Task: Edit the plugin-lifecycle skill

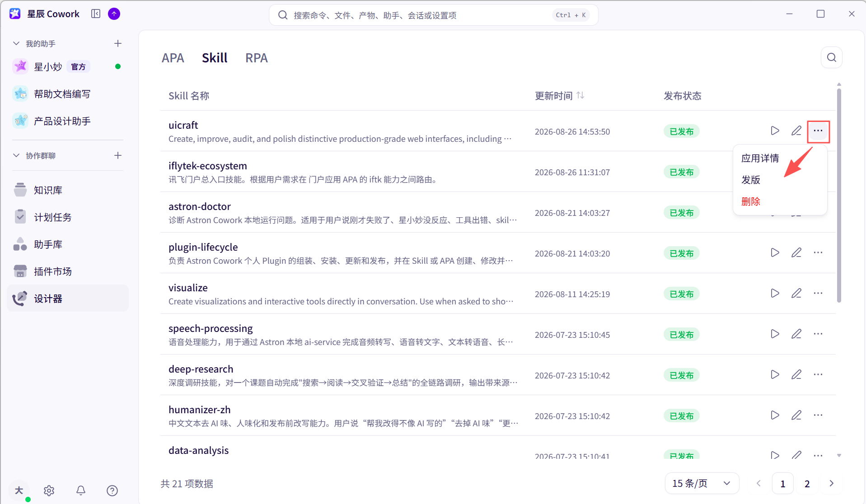Action: click(x=796, y=253)
